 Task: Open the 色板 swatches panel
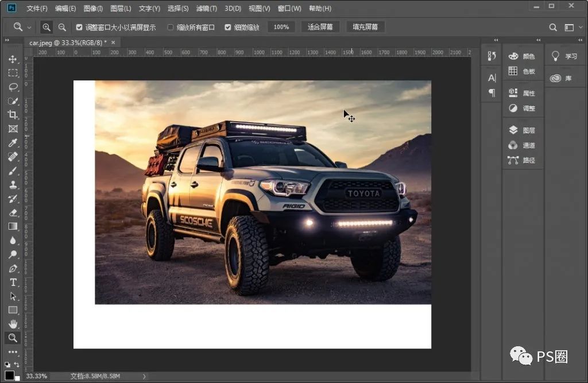click(x=522, y=71)
